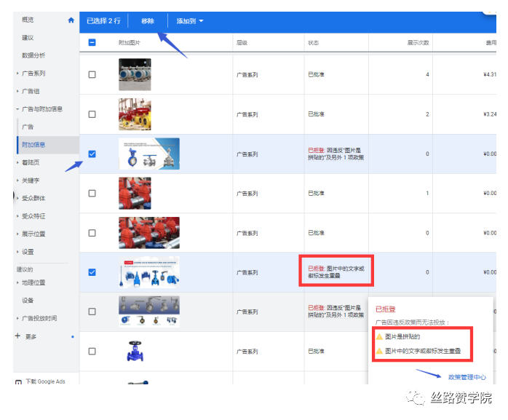Image resolution: width=508 pixels, height=420 pixels.
Task: Expand 广告组 in the sidebar
Action: pos(17,91)
